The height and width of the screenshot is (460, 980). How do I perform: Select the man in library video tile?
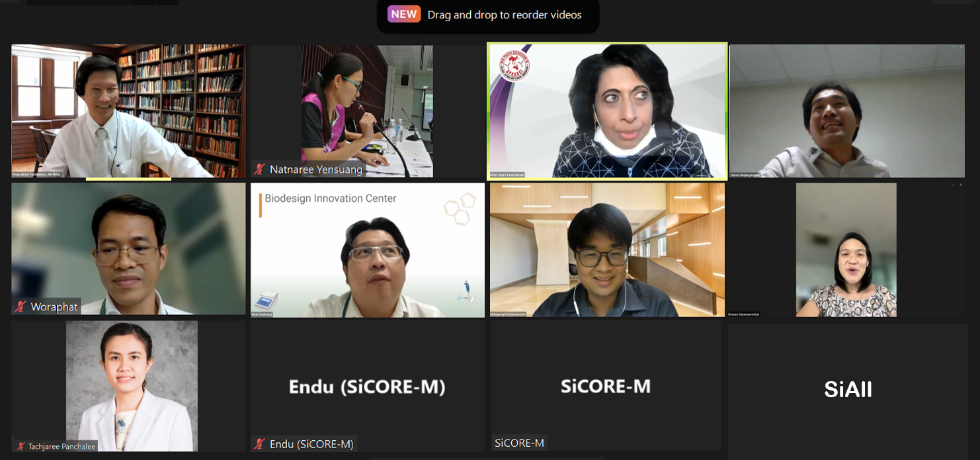[128, 111]
